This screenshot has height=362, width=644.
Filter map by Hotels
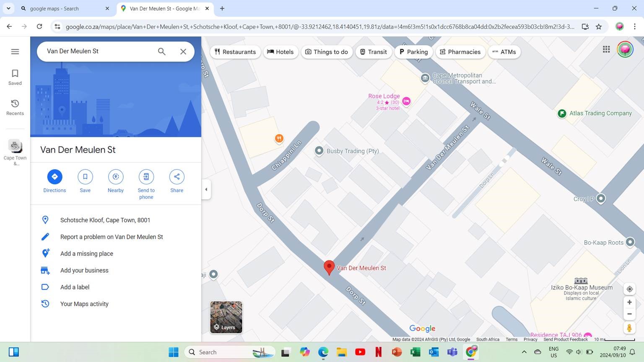click(280, 52)
